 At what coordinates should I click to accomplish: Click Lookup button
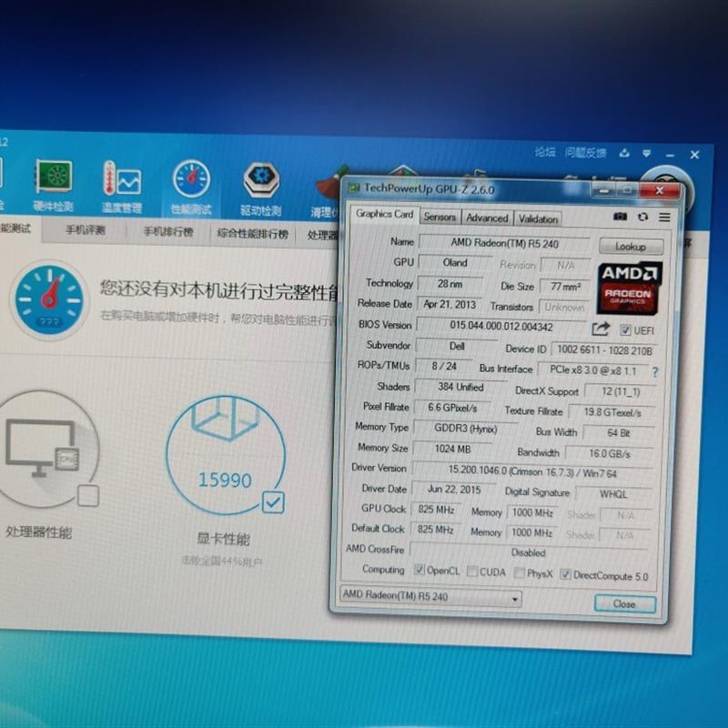pos(631,247)
